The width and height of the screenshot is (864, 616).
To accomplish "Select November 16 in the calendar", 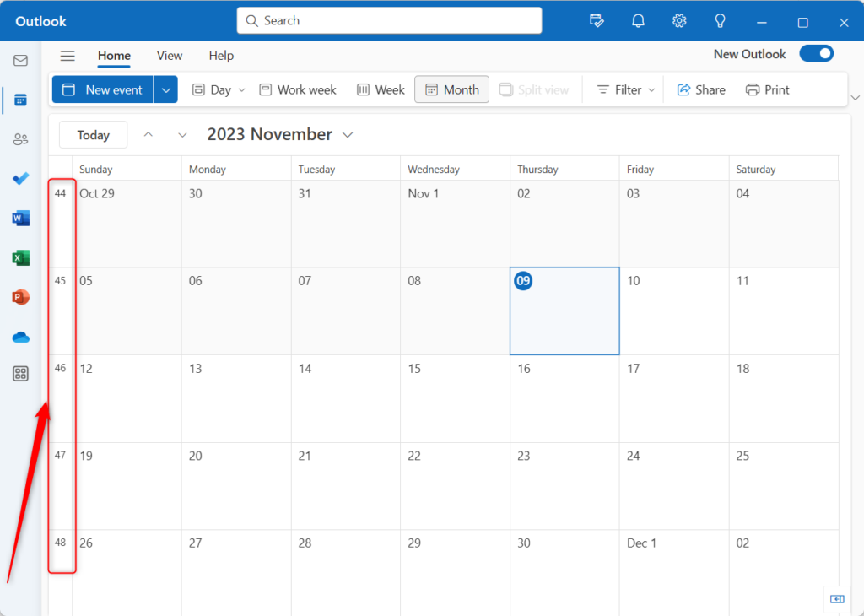I will (564, 398).
